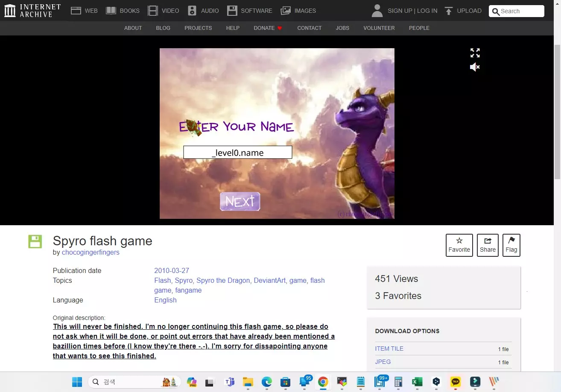
Task: Open the DeviantArt topic link
Action: click(270, 280)
